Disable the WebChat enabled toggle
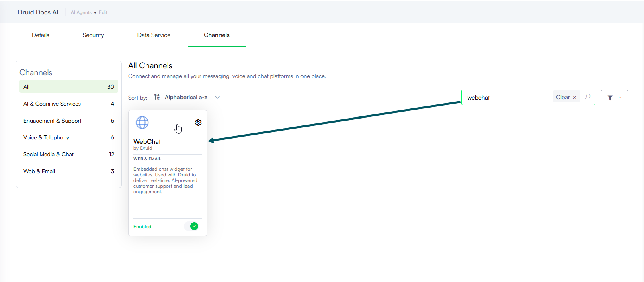 193,226
